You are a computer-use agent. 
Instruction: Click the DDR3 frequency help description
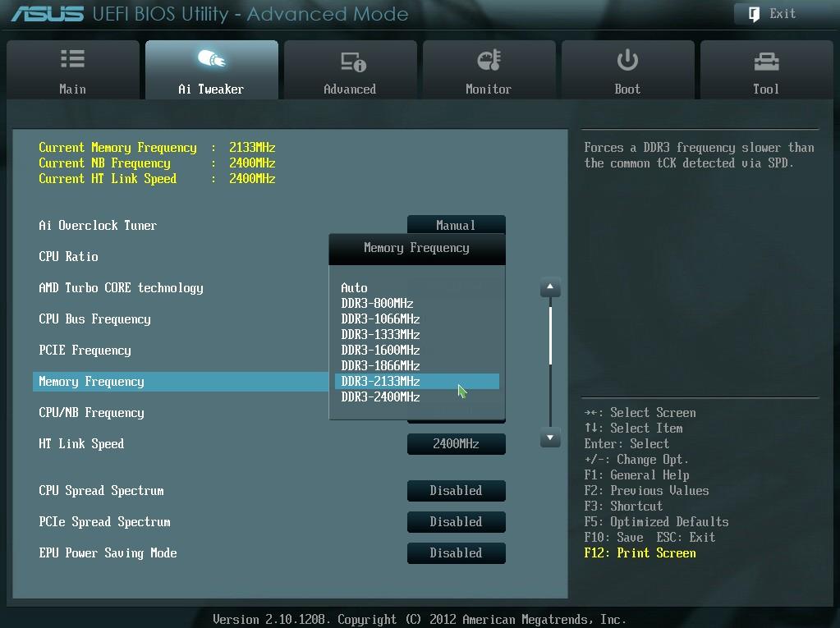(699, 155)
